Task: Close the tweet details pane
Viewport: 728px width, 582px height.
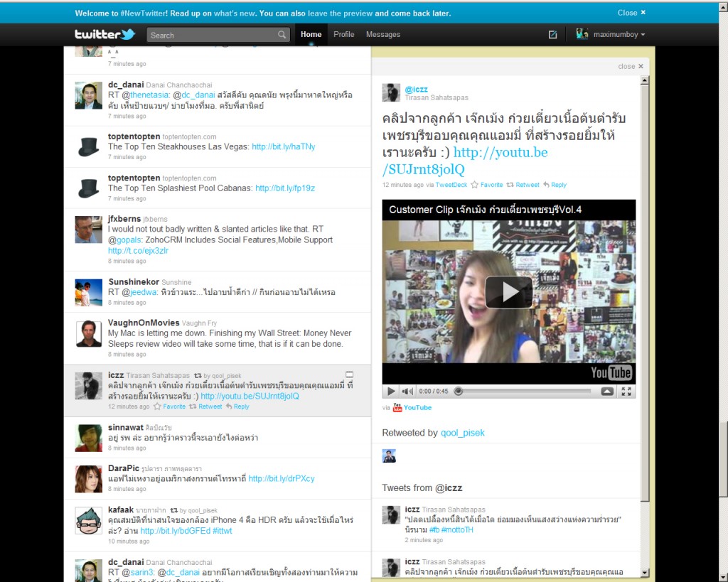Action: point(631,66)
